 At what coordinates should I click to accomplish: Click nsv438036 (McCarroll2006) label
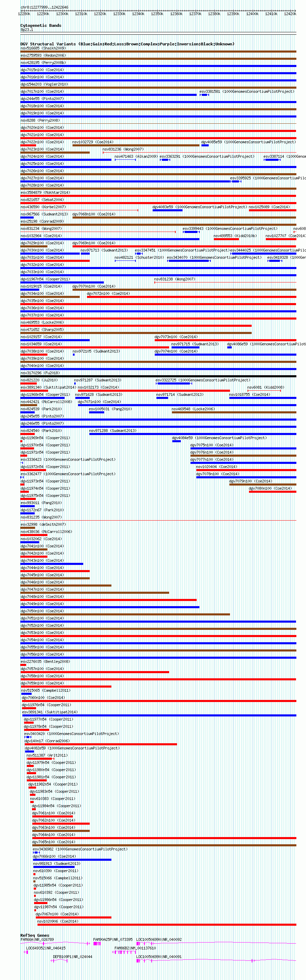click(x=46, y=532)
